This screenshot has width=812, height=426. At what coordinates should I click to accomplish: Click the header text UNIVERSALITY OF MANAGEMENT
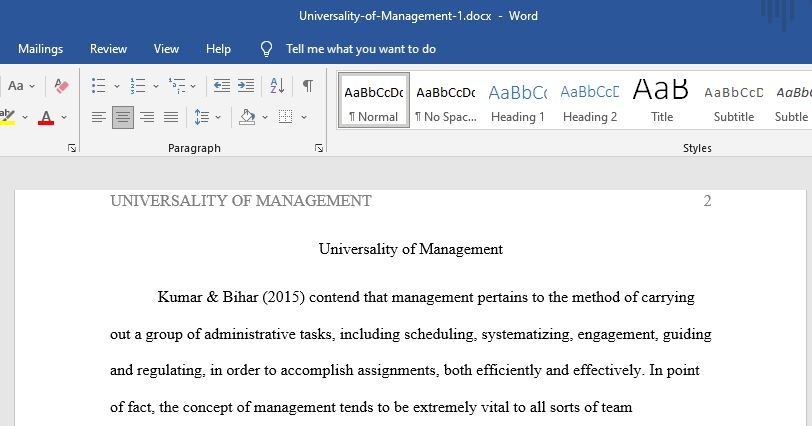pyautogui.click(x=241, y=201)
